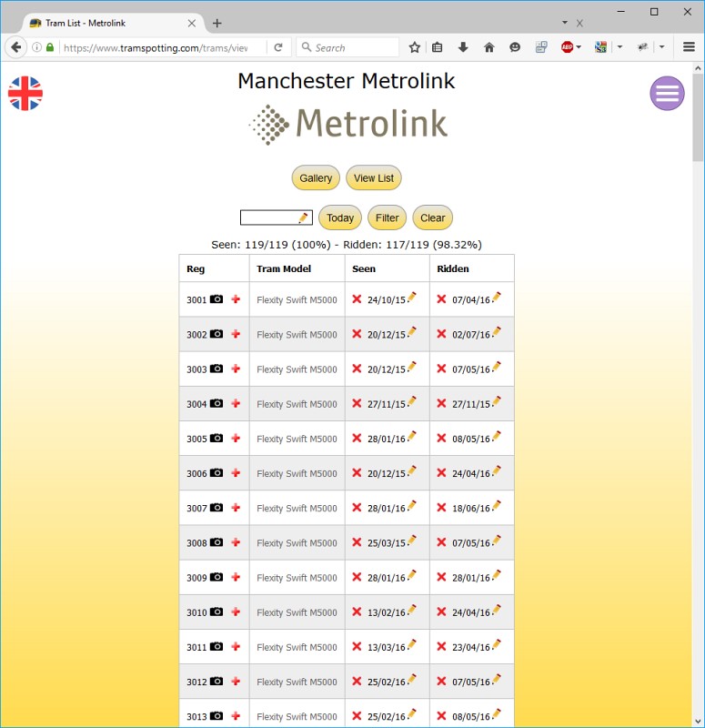This screenshot has height=728, width=705.
Task: Go to the Firefox home page icon
Action: point(488,47)
